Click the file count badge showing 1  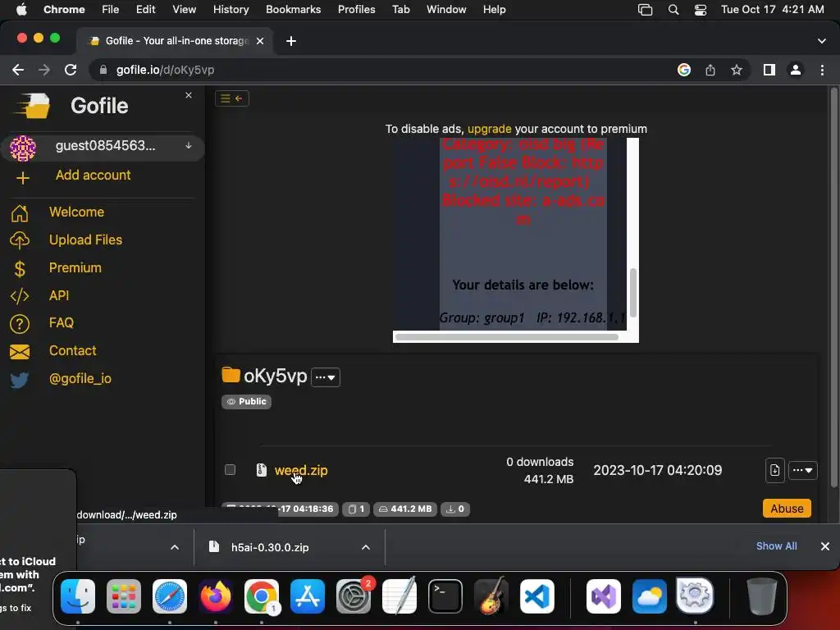pos(356,509)
